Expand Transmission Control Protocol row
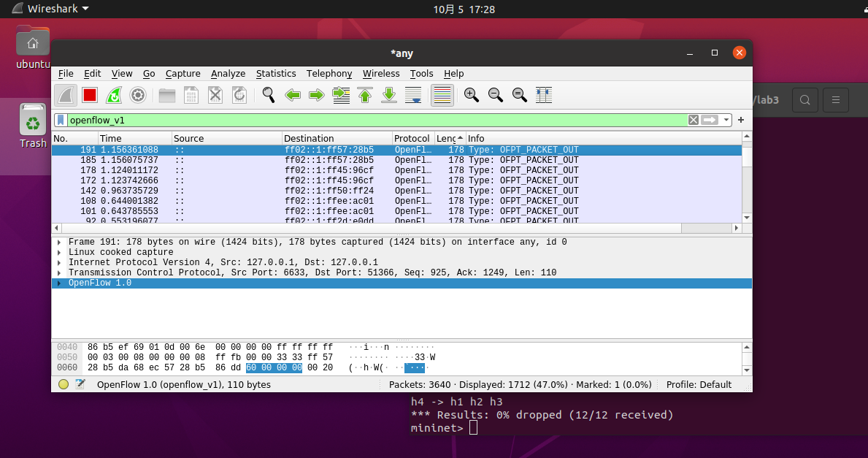The height and width of the screenshot is (458, 868). tap(59, 272)
